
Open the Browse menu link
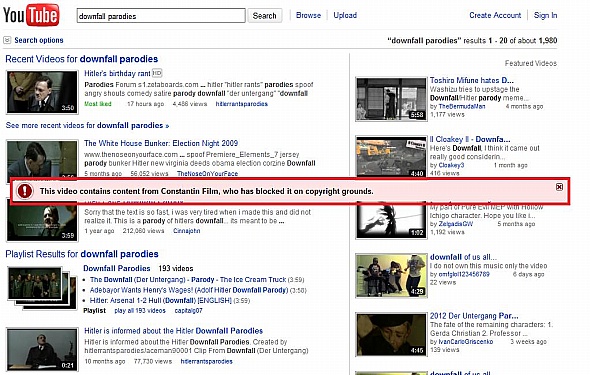[x=308, y=15]
